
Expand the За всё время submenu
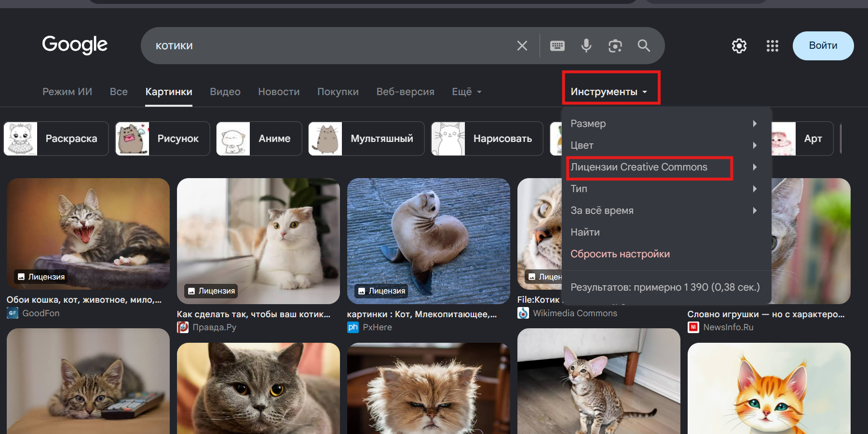[666, 210]
